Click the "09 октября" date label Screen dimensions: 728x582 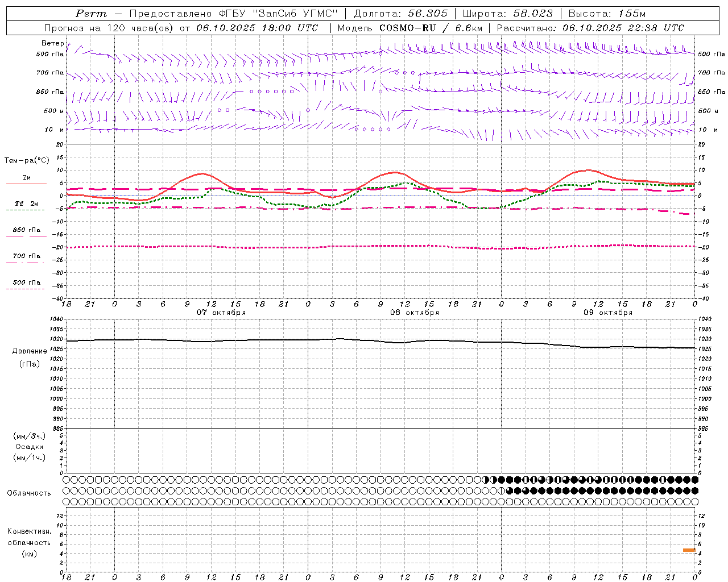(x=607, y=313)
